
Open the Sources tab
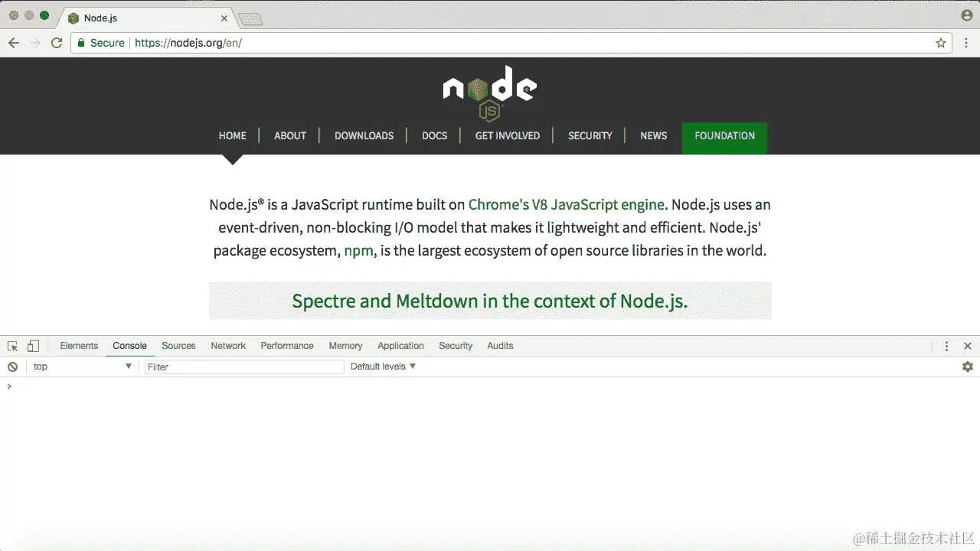pyautogui.click(x=178, y=346)
